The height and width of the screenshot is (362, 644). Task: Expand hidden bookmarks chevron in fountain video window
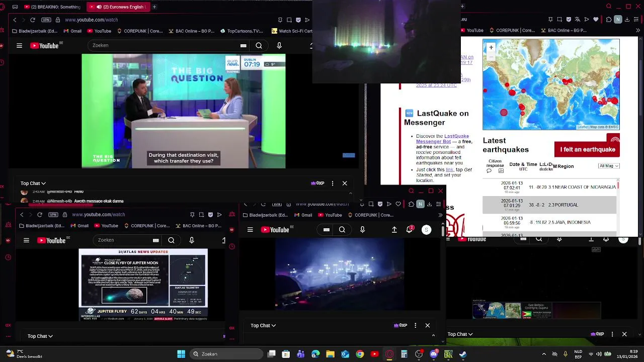click(440, 215)
